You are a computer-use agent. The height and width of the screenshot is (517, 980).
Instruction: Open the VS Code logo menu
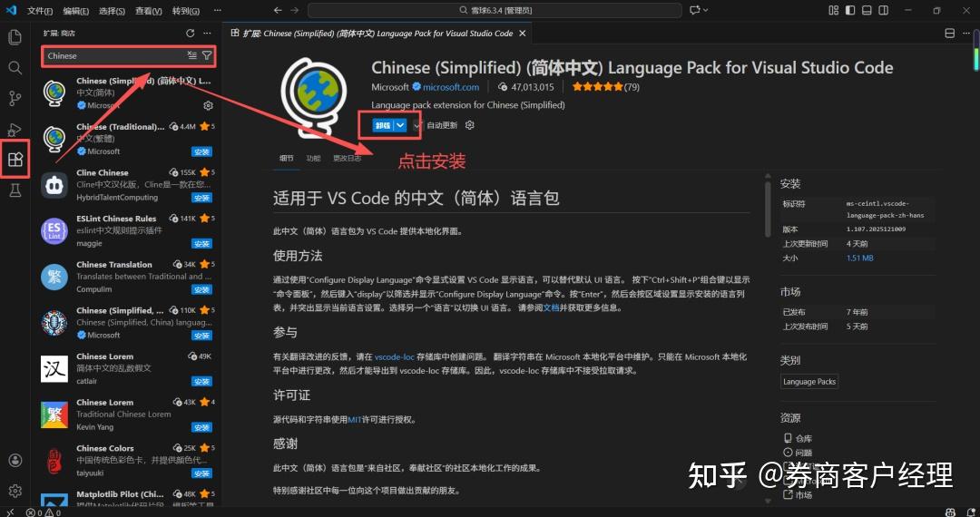coord(10,10)
